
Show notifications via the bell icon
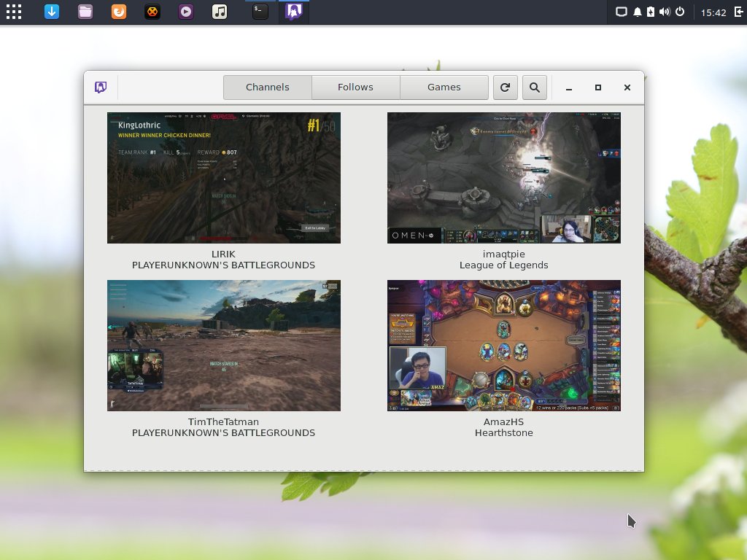(637, 12)
